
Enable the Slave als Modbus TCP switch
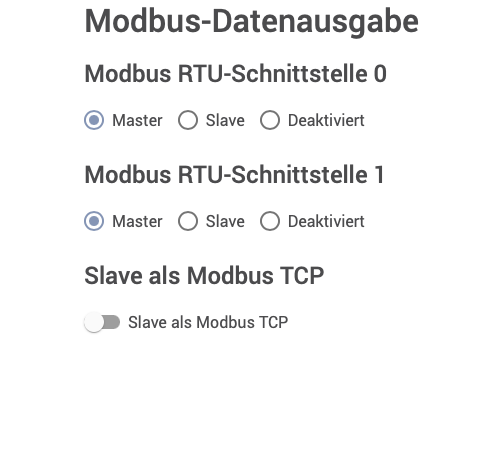tap(102, 322)
